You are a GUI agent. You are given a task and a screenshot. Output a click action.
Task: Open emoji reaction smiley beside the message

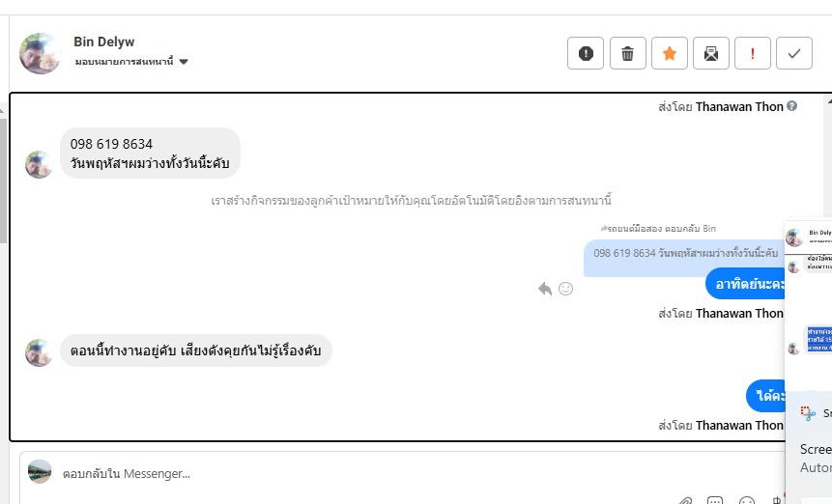tap(566, 288)
